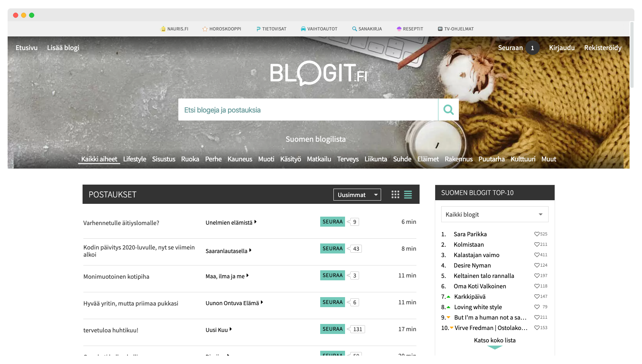
Task: Follow Saaranlautasella with SEURAA button
Action: click(x=333, y=248)
